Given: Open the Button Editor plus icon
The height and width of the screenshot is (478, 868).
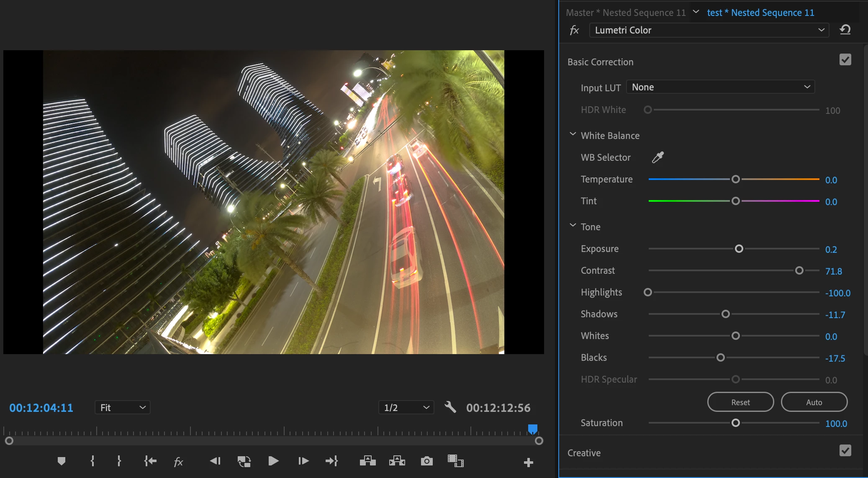Looking at the screenshot, I should point(528,462).
